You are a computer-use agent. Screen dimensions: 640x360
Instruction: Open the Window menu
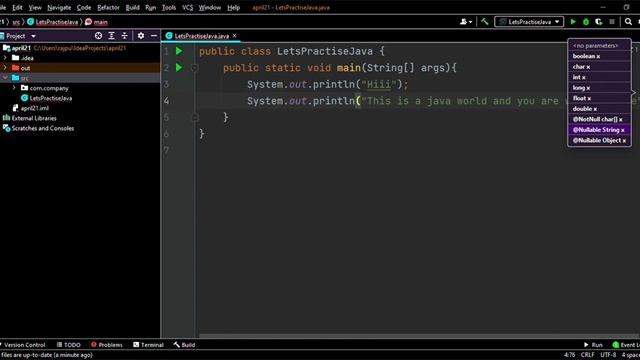click(x=210, y=7)
